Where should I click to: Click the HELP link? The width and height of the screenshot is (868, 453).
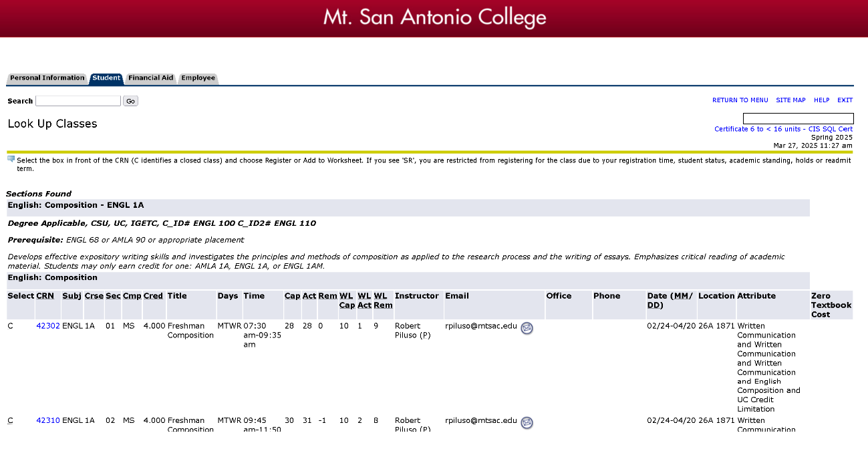pyautogui.click(x=821, y=100)
